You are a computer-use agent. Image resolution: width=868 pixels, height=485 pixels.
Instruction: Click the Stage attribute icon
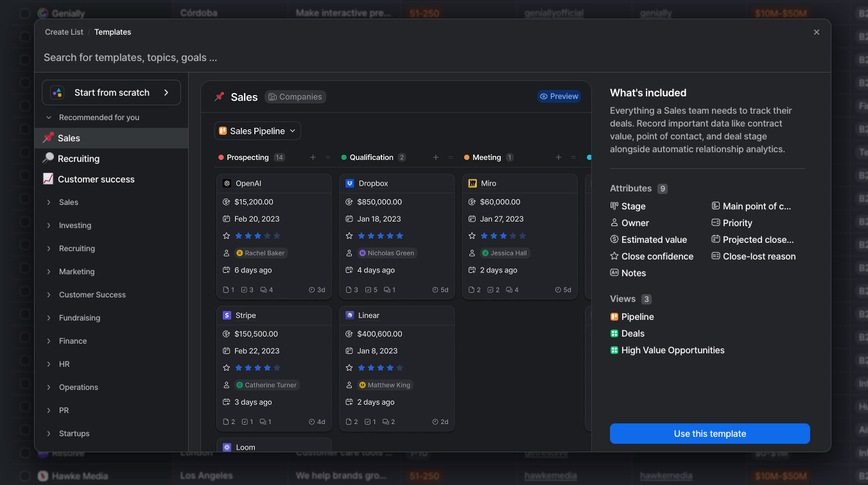(614, 206)
